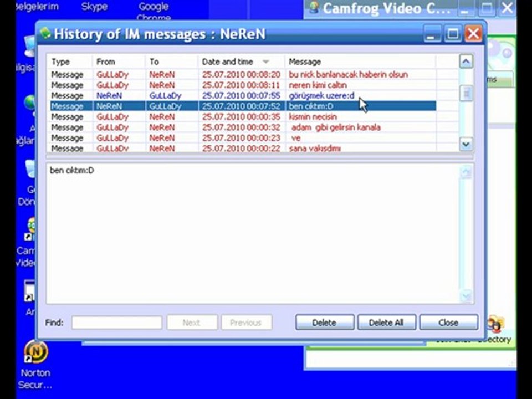Viewport: 532px width, 399px height.
Task: Click timestamp "25.07.2010 00:00:32"
Action: pos(241,127)
